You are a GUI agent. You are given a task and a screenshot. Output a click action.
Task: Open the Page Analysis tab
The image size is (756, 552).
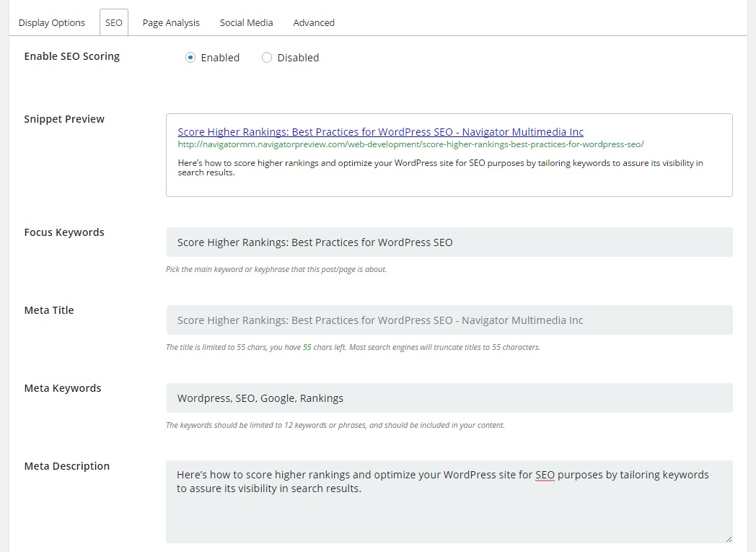(x=171, y=22)
